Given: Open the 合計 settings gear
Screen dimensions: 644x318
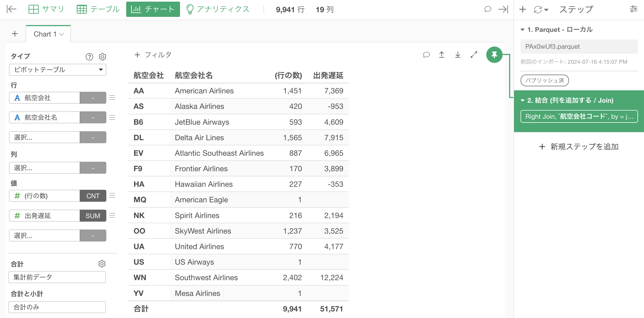Looking at the screenshot, I should click(x=102, y=264).
